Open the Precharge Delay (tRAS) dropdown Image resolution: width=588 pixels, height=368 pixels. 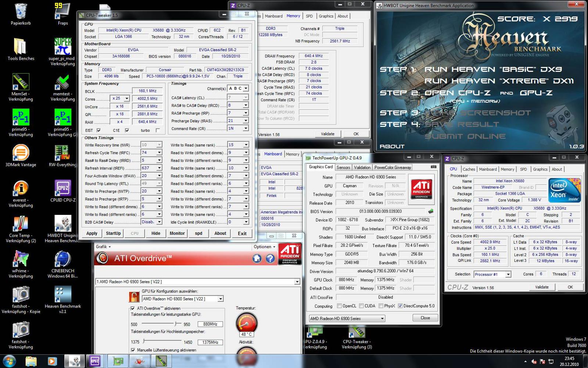(246, 120)
